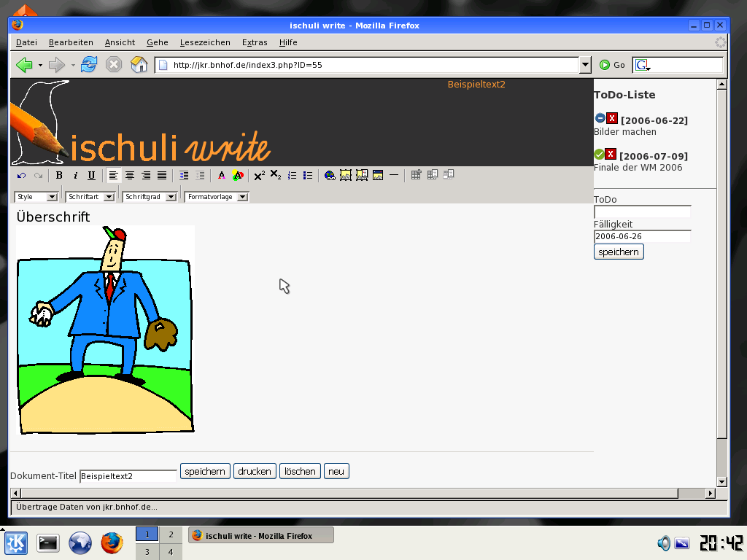Screen dimensions: 747x560
Task: Mark 'Bilder machen' done via blue status icon
Action: click(x=600, y=117)
